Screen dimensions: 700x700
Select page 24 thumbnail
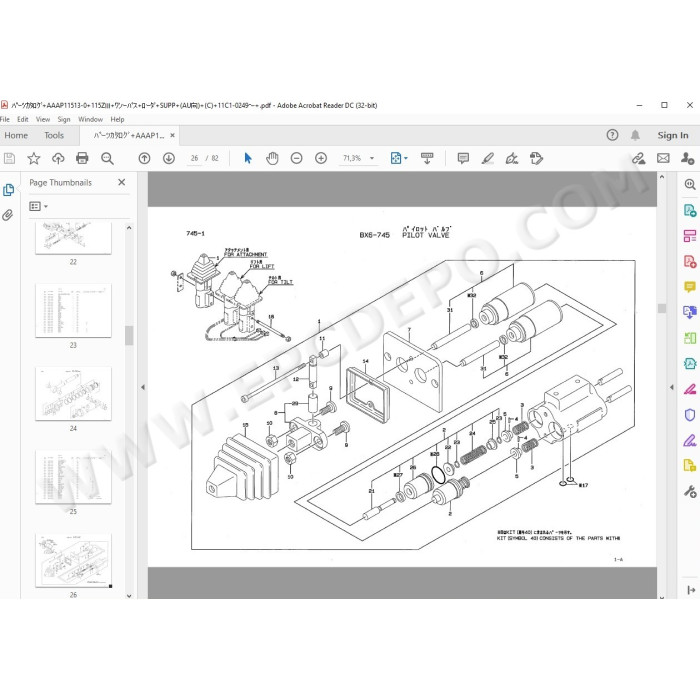click(73, 394)
